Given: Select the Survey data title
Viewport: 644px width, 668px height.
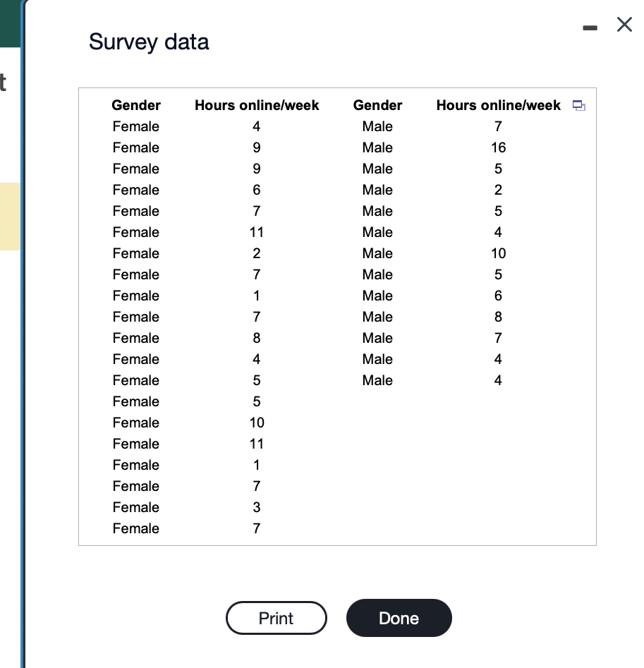Looking at the screenshot, I should coord(148,42).
